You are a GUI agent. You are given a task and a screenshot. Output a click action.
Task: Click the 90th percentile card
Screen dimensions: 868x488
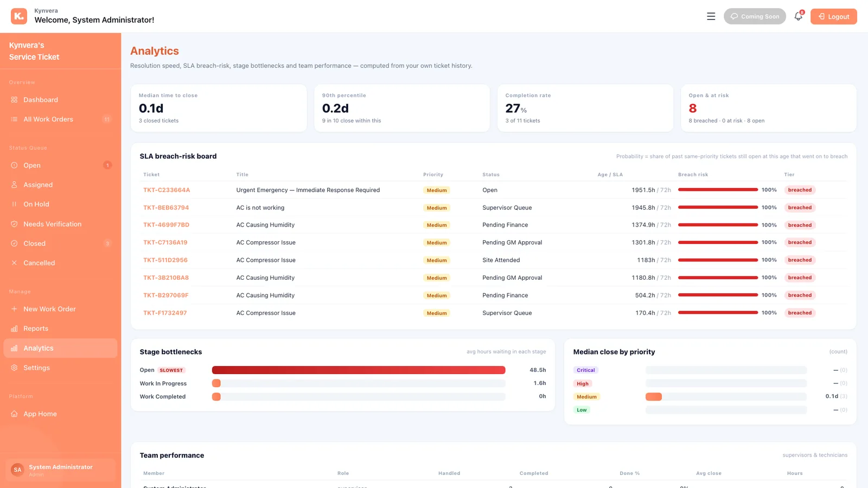[x=402, y=108]
